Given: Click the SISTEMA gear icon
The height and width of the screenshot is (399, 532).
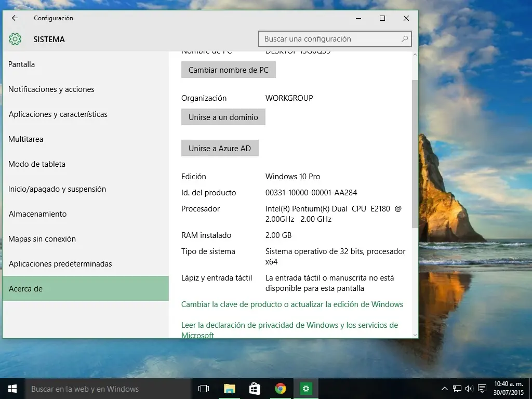Looking at the screenshot, I should [15, 39].
